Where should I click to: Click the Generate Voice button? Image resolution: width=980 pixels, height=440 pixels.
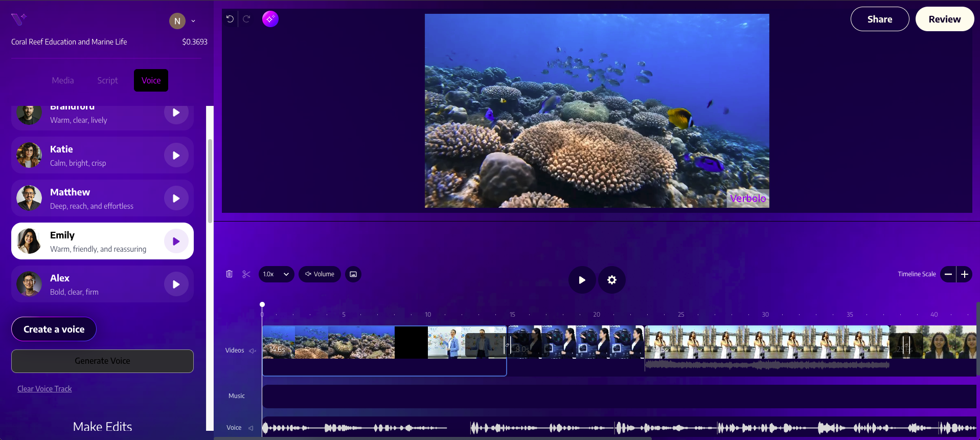[x=102, y=361]
